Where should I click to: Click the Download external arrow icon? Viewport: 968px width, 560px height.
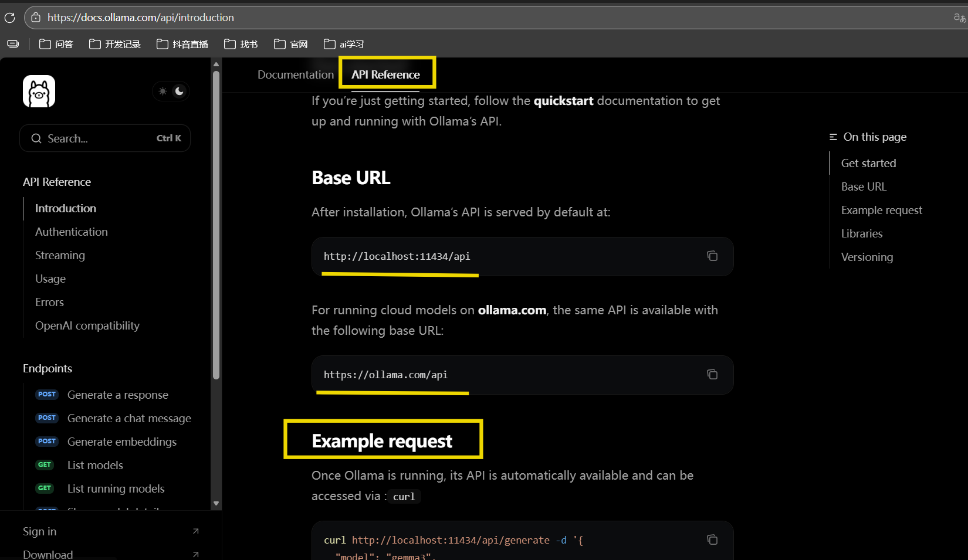[196, 554]
